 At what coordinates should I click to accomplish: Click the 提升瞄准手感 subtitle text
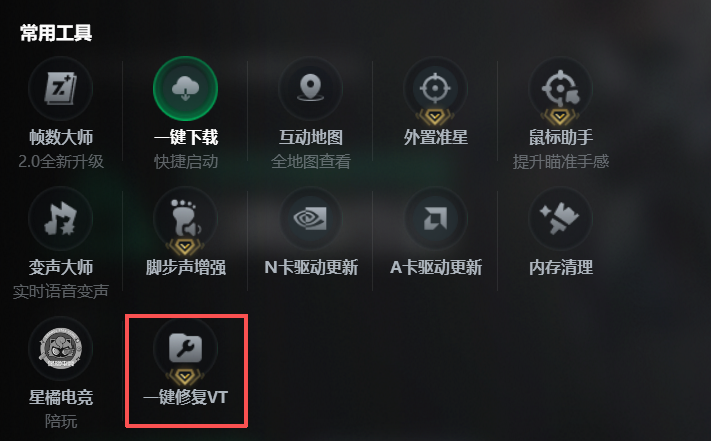pyautogui.click(x=560, y=161)
